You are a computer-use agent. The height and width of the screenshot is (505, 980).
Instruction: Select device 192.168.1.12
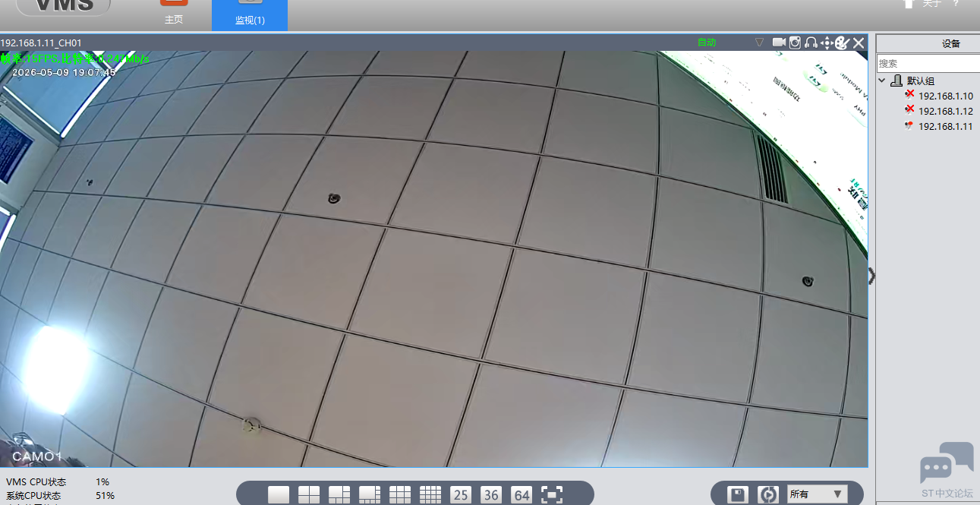point(945,111)
